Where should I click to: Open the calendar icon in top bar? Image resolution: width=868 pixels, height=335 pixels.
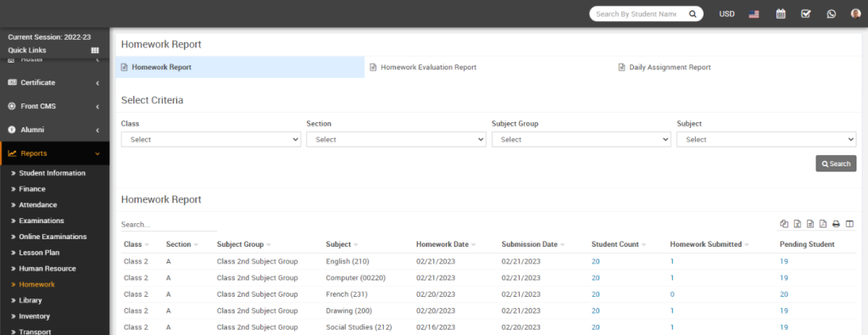pyautogui.click(x=781, y=14)
